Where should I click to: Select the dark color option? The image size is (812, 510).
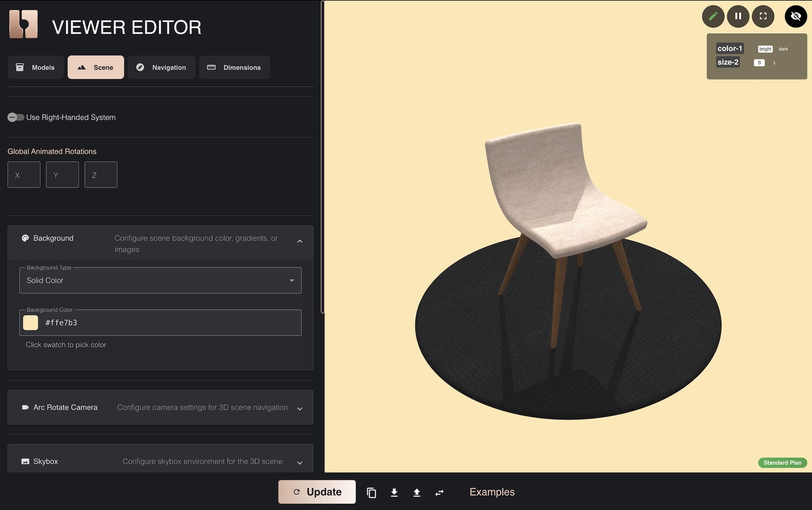tap(783, 49)
